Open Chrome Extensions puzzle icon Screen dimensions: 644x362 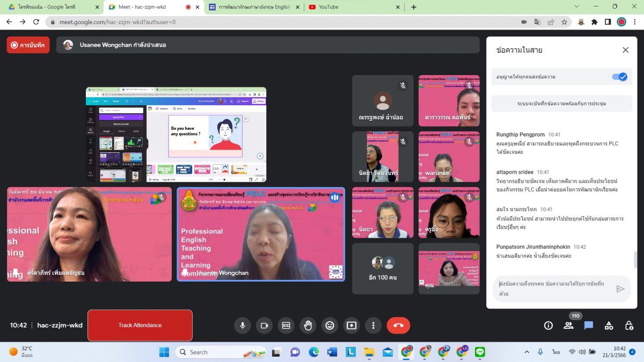(x=594, y=22)
